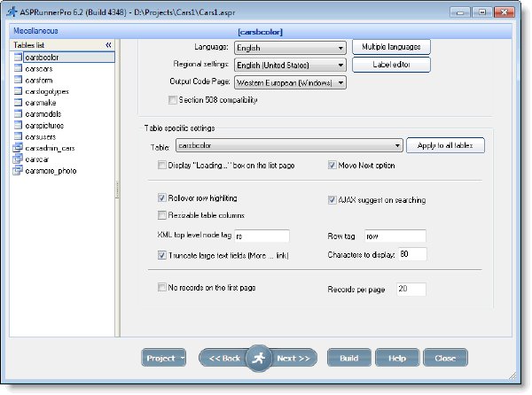Click the panel splitter handle
This screenshot has height=395, width=532.
click(117, 189)
